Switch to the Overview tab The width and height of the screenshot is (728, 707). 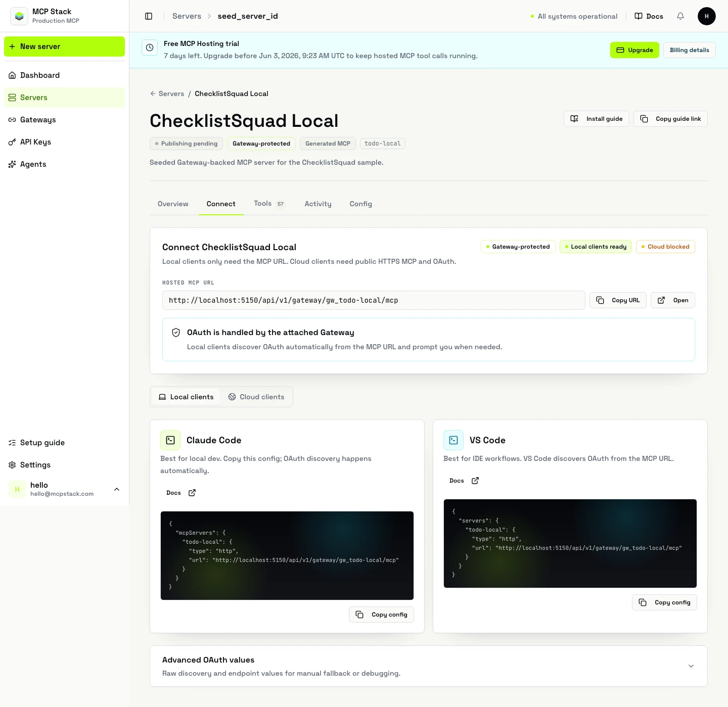coord(173,204)
